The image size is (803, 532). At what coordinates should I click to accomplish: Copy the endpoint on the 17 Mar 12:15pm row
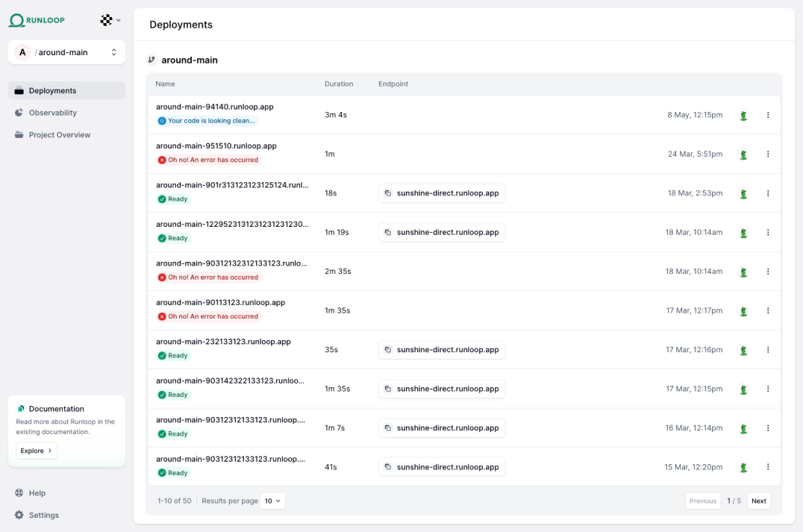point(388,389)
